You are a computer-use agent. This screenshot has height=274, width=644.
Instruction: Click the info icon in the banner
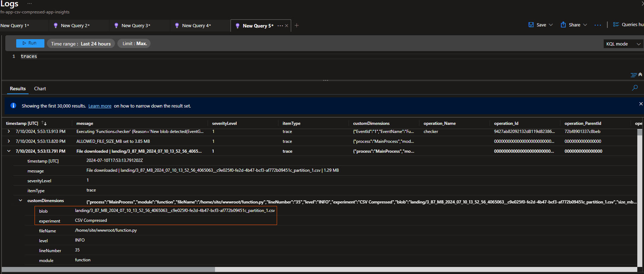click(13, 105)
